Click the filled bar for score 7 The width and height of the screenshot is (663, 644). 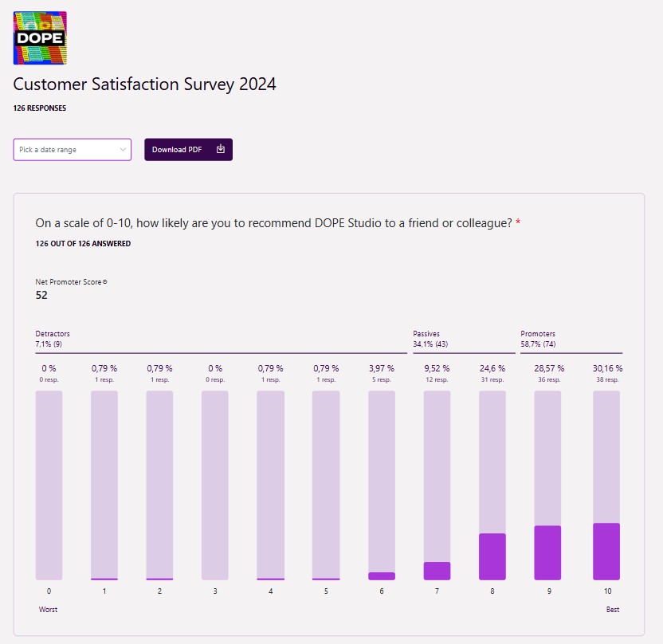(x=437, y=571)
